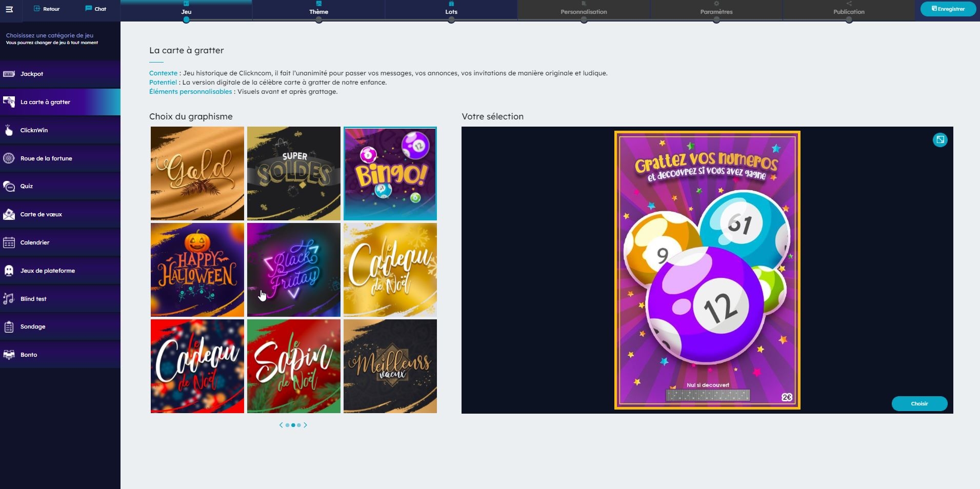Open the Quiz category icon

pyautogui.click(x=9, y=187)
